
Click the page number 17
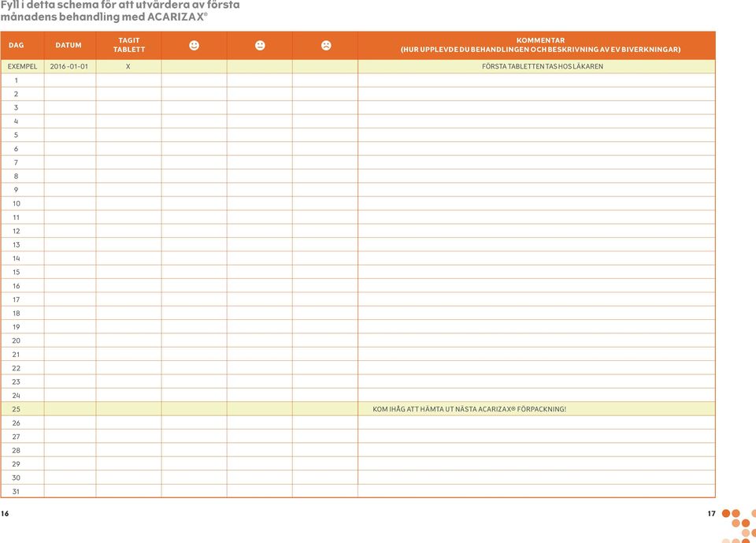pyautogui.click(x=712, y=514)
